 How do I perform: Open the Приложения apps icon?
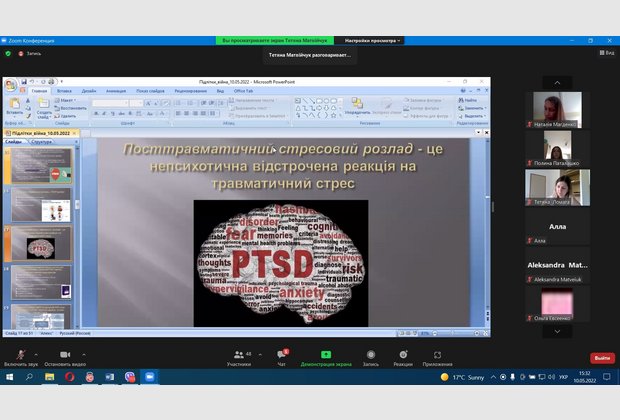coord(437,354)
